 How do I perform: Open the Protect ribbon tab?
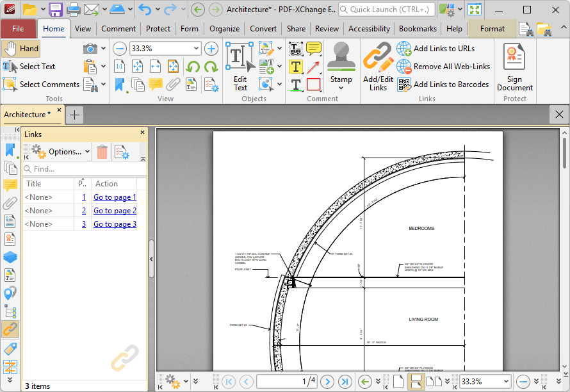click(x=158, y=29)
